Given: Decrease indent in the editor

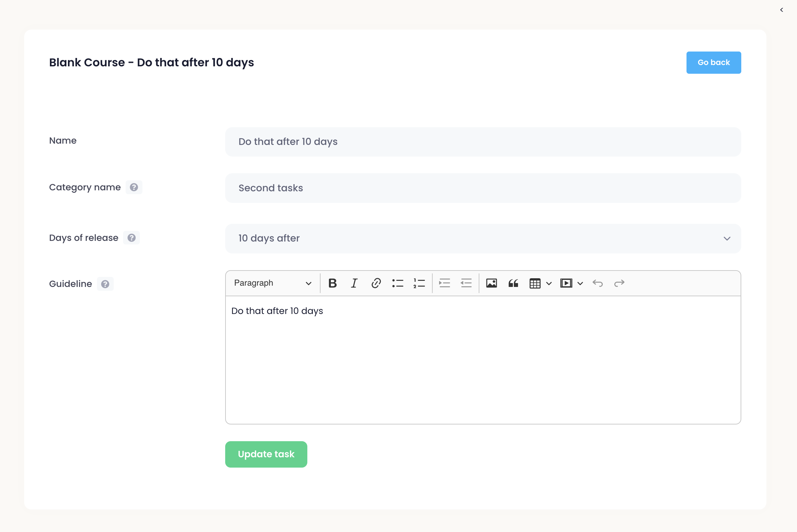Looking at the screenshot, I should 466,283.
